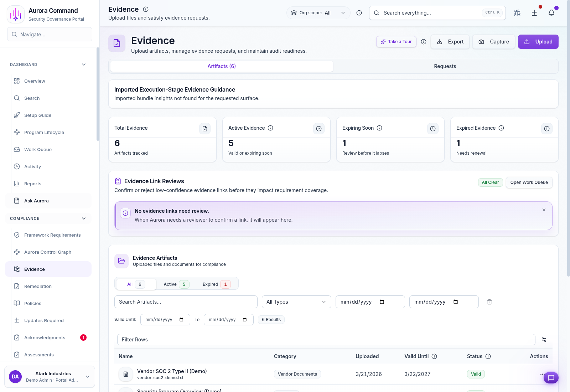Expand the All Types dropdown
The image size is (570, 392).
click(x=296, y=302)
